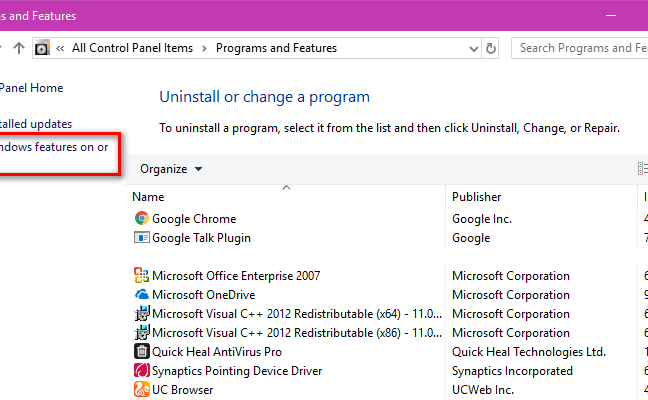Select the UC Browser entry name
Screen dimensions: 648x400
tap(183, 390)
